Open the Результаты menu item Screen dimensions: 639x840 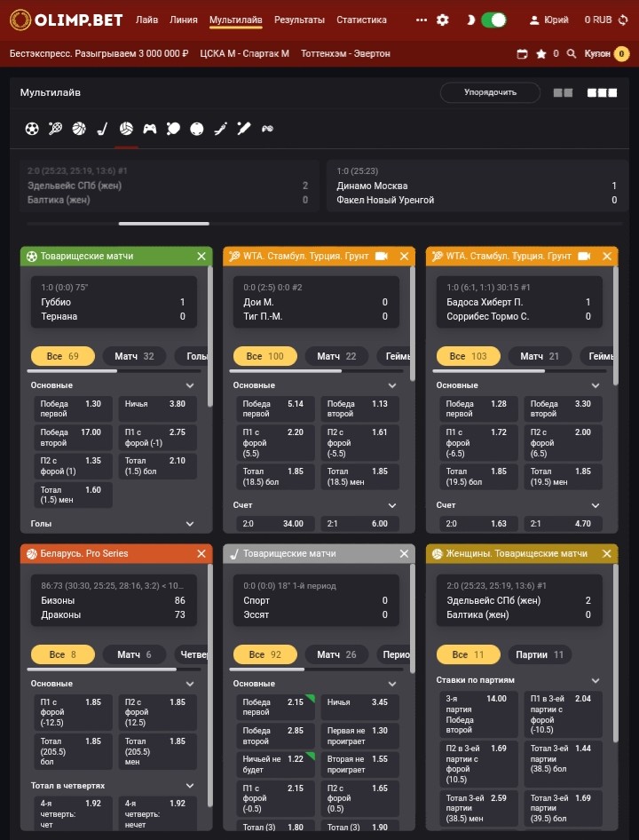(299, 20)
